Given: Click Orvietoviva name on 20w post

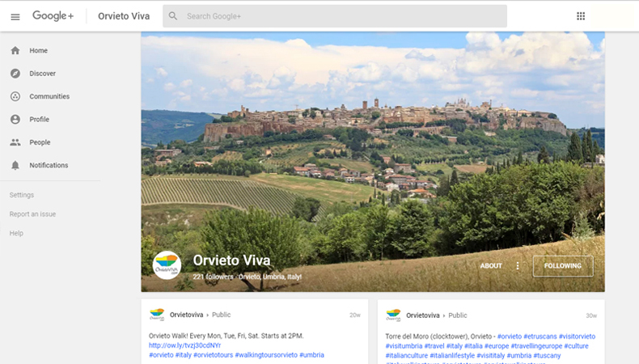Looking at the screenshot, I should pyautogui.click(x=186, y=315).
